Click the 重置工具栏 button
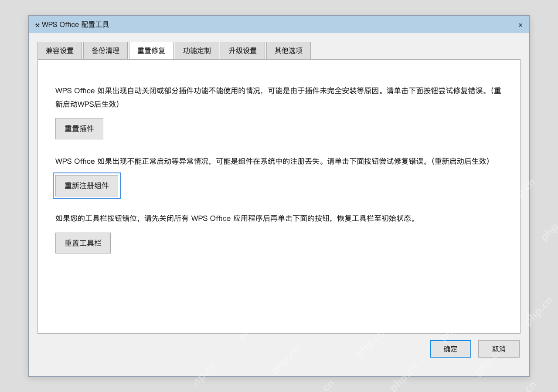This screenshot has width=558, height=392. (x=83, y=243)
